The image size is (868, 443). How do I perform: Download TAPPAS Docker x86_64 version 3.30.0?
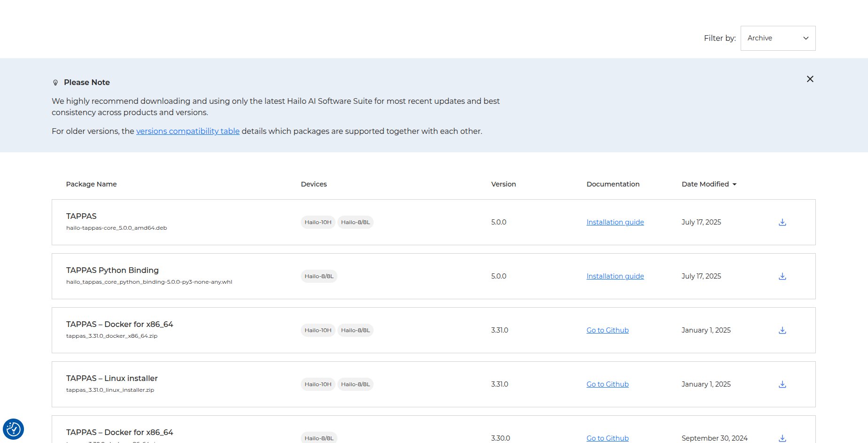click(x=782, y=438)
